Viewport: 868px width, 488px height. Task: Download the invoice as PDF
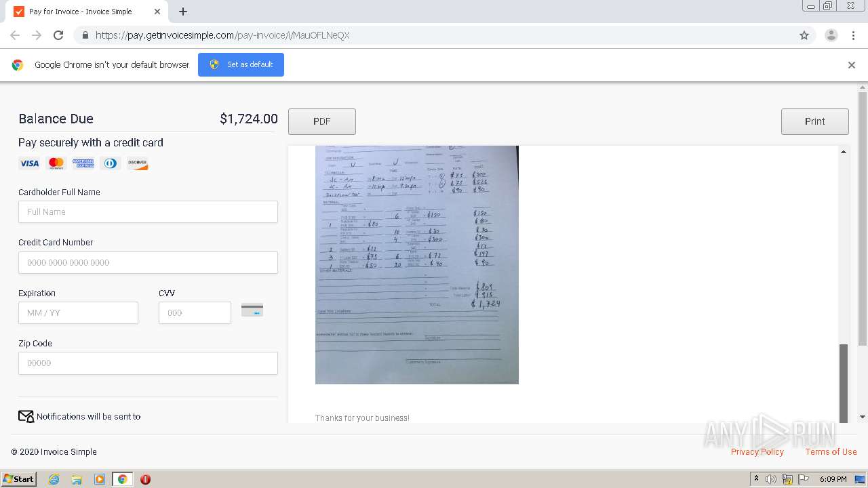(x=322, y=121)
